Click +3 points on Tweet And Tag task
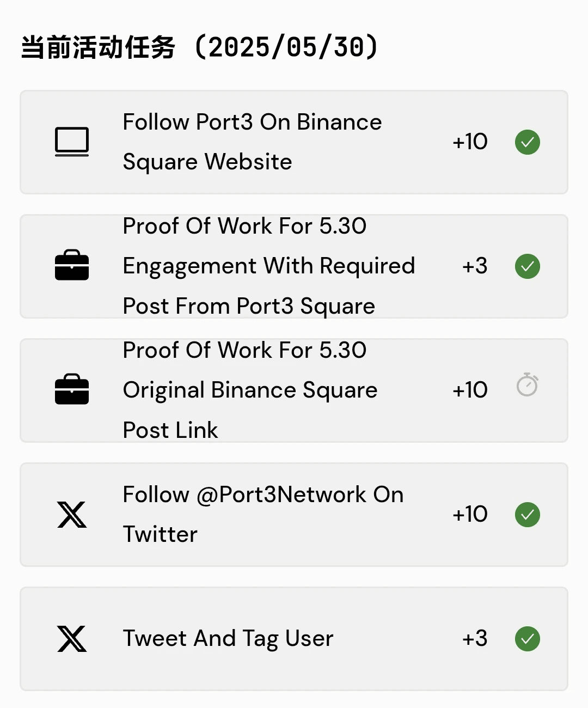Image resolution: width=588 pixels, height=708 pixels. pyautogui.click(x=475, y=639)
